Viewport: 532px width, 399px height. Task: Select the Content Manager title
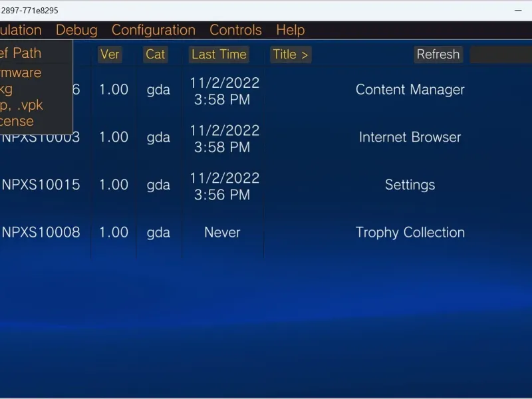coord(410,90)
